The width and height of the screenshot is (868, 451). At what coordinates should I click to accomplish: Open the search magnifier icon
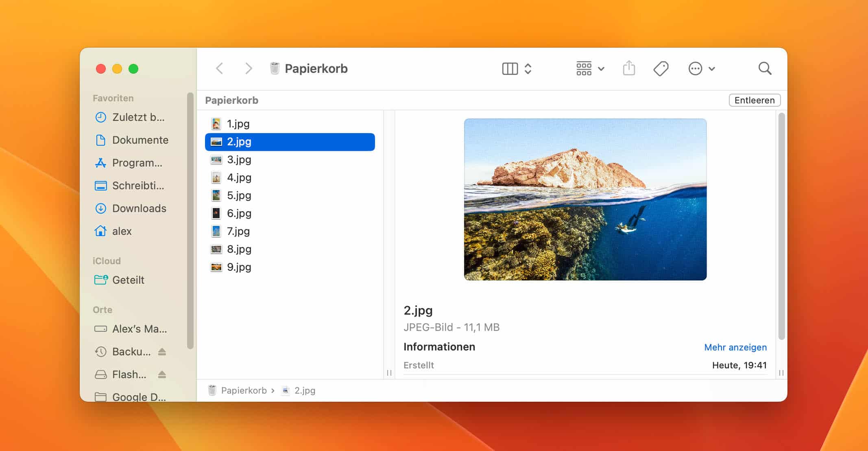click(765, 68)
